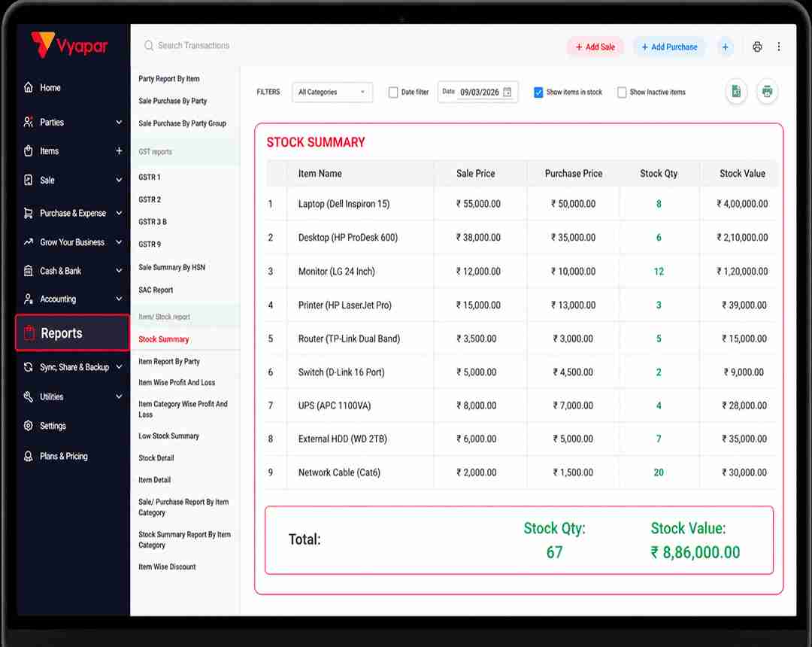The image size is (812, 647).
Task: Click the Sync, Share & Backup icon
Action: click(x=29, y=366)
